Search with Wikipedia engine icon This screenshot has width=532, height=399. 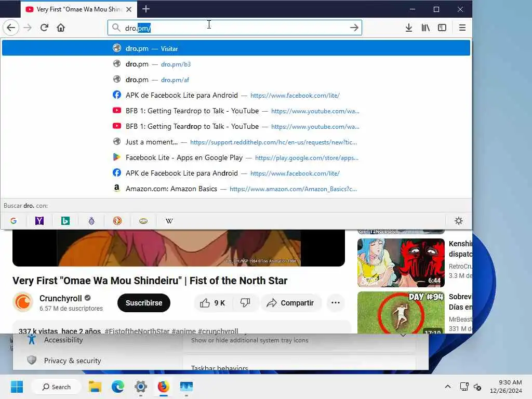[x=169, y=221]
